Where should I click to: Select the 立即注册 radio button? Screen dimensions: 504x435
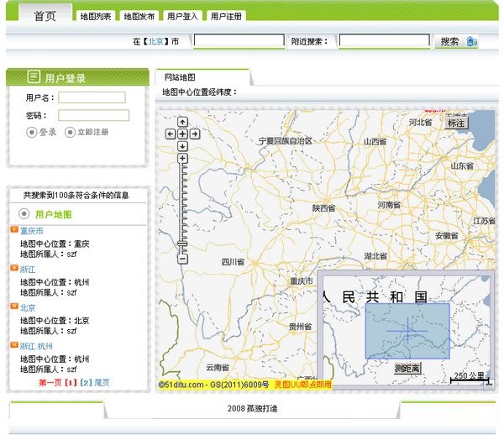coord(71,132)
